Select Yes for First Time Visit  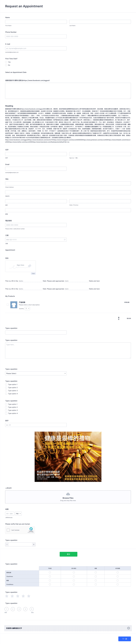click(6, 62)
